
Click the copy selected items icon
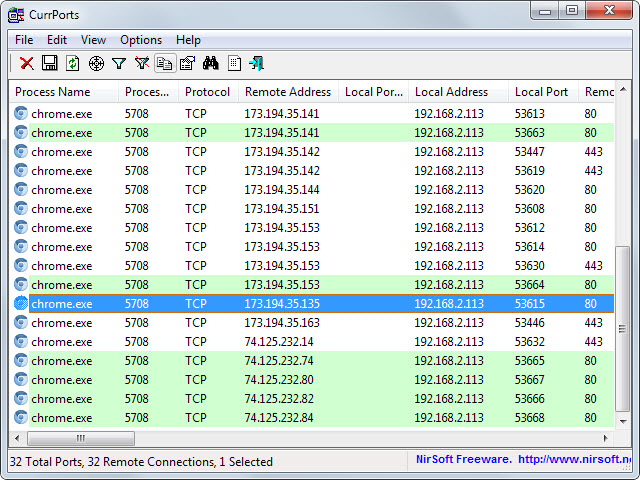165,63
